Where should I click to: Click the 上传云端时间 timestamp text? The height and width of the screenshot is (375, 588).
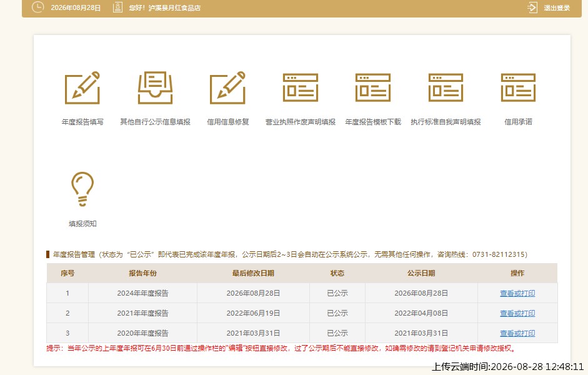coord(508,367)
